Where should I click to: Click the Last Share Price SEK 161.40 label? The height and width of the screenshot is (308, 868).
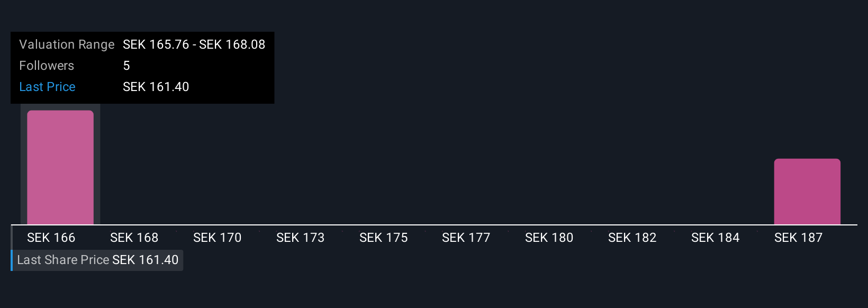[x=97, y=260]
